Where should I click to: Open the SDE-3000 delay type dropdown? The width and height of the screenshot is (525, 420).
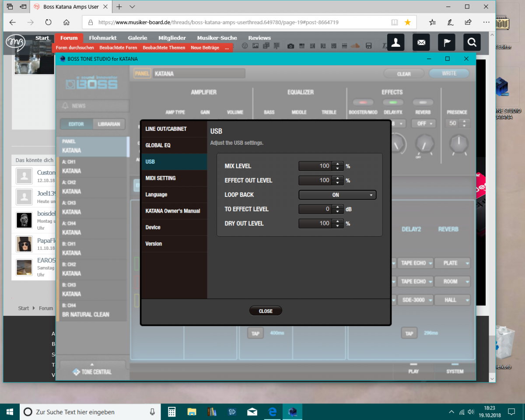point(416,300)
